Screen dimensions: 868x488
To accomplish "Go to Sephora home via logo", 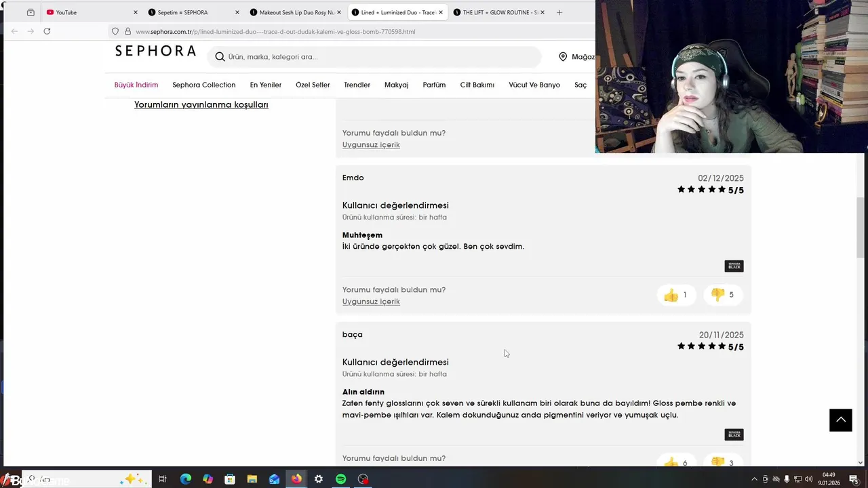I will 155,51.
